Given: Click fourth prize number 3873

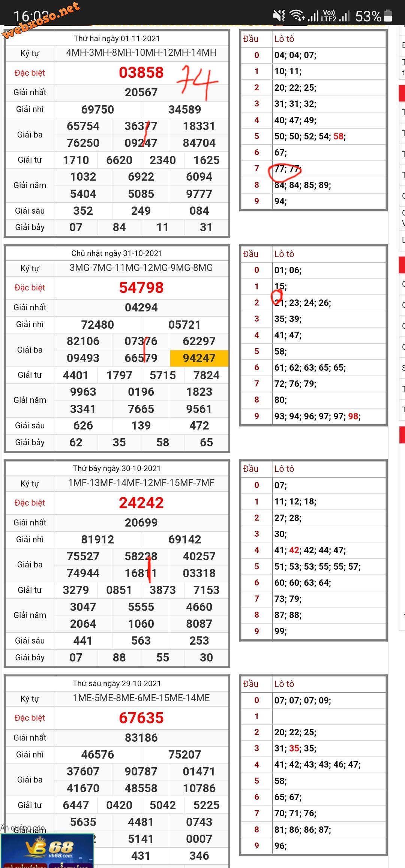Looking at the screenshot, I should point(163,590).
